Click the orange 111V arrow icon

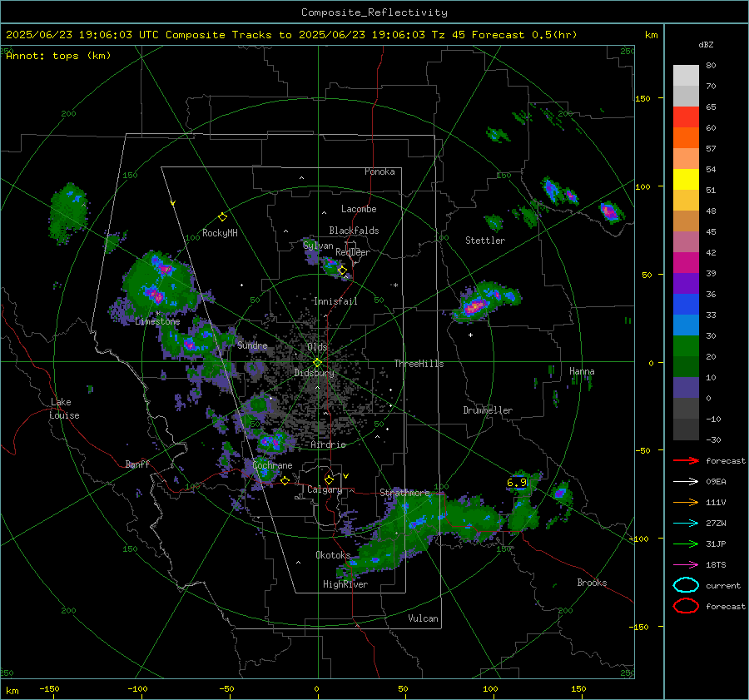coord(686,502)
